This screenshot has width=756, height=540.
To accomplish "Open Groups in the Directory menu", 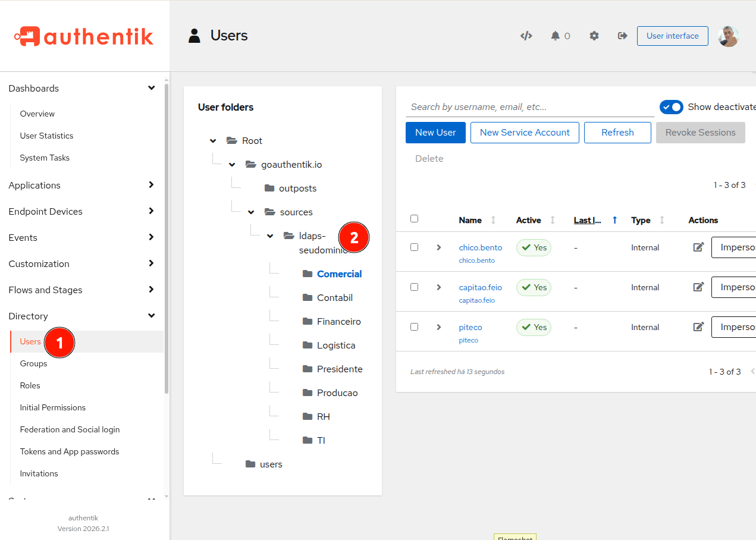I will click(33, 363).
